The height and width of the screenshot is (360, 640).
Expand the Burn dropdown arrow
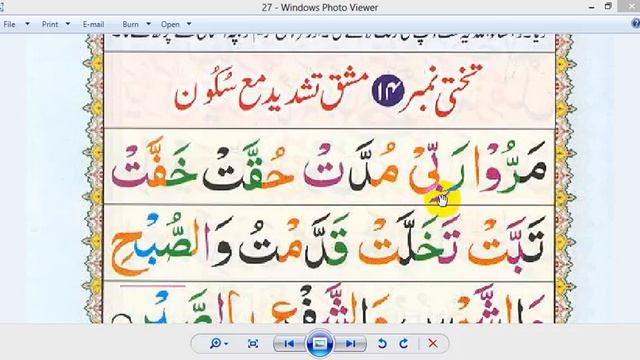(148, 24)
